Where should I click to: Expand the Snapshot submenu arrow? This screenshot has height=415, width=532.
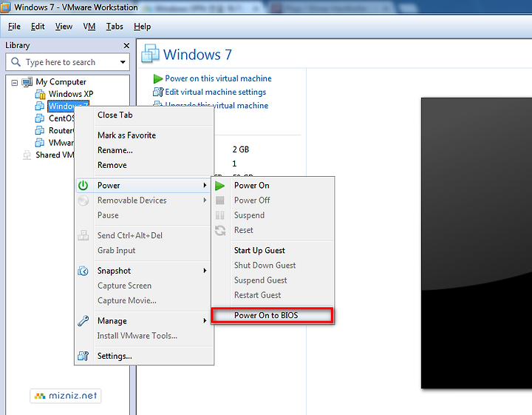205,271
